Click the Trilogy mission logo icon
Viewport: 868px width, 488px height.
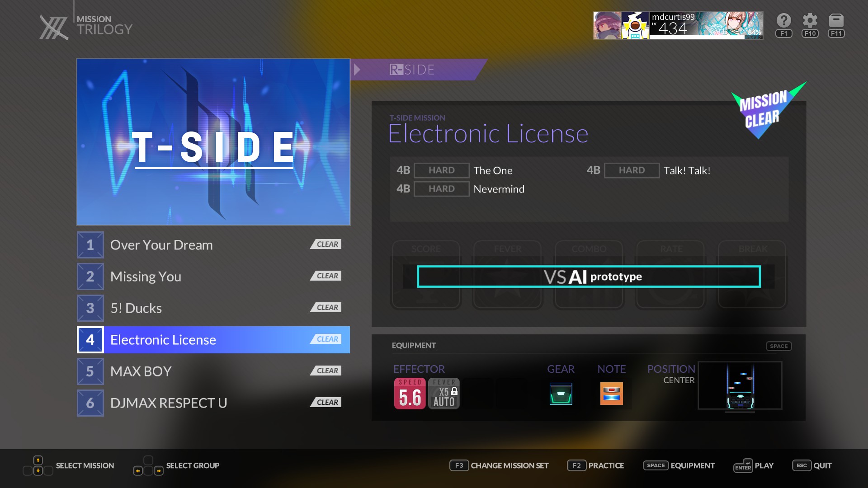(54, 27)
